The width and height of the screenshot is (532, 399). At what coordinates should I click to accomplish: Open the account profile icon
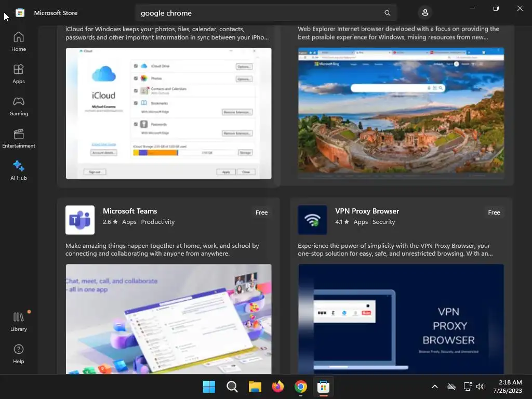click(425, 13)
